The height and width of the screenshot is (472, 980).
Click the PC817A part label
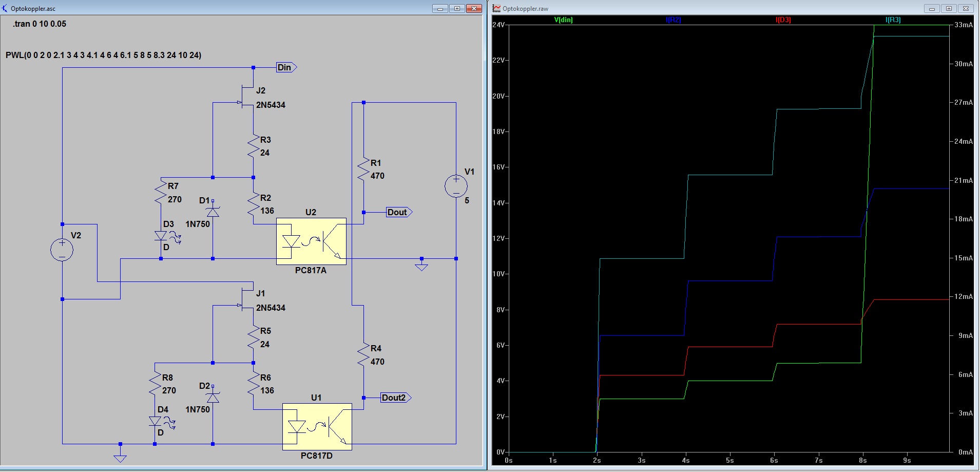coord(311,270)
